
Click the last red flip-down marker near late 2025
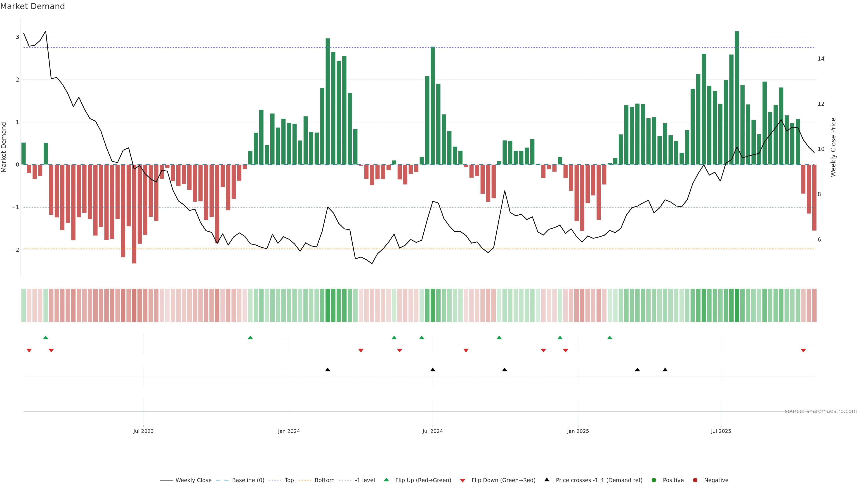[x=803, y=351]
